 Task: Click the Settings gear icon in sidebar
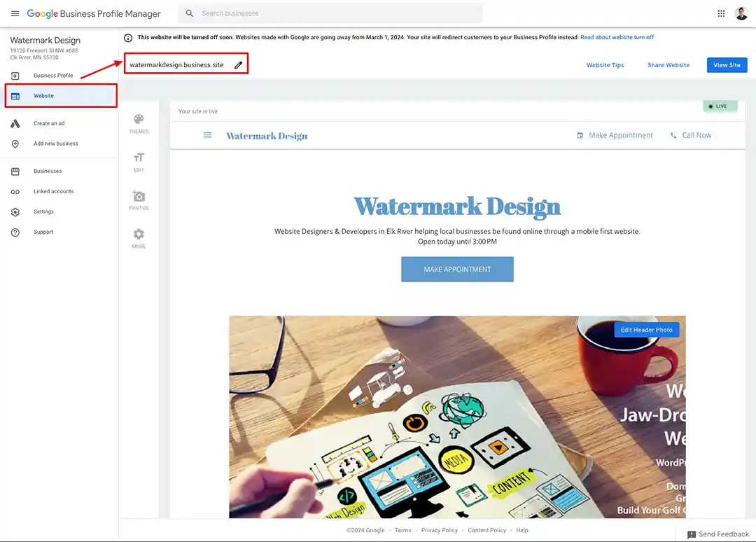click(15, 212)
